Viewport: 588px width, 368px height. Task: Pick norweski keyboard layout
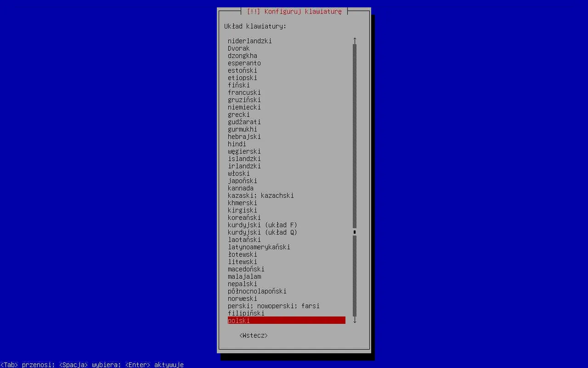click(287, 299)
